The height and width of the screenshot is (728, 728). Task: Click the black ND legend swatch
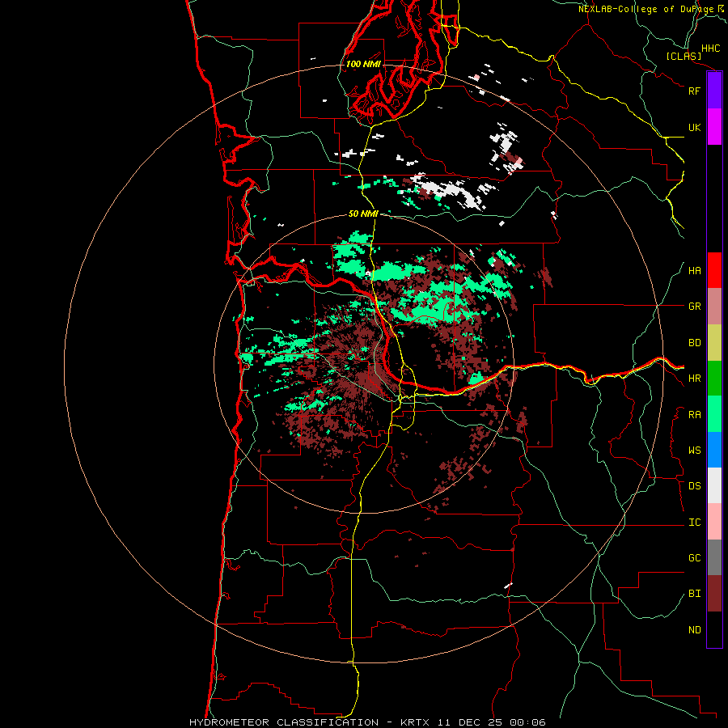tap(714, 629)
